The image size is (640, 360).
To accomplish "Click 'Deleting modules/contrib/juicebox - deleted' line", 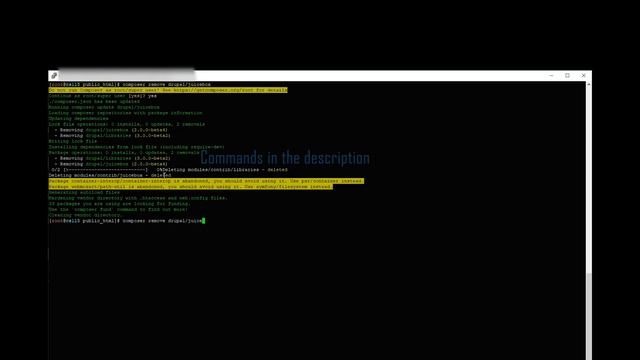I will click(x=110, y=176).
